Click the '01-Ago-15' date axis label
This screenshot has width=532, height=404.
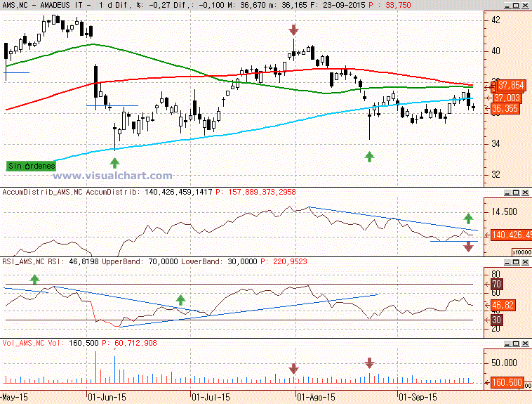[x=316, y=397]
